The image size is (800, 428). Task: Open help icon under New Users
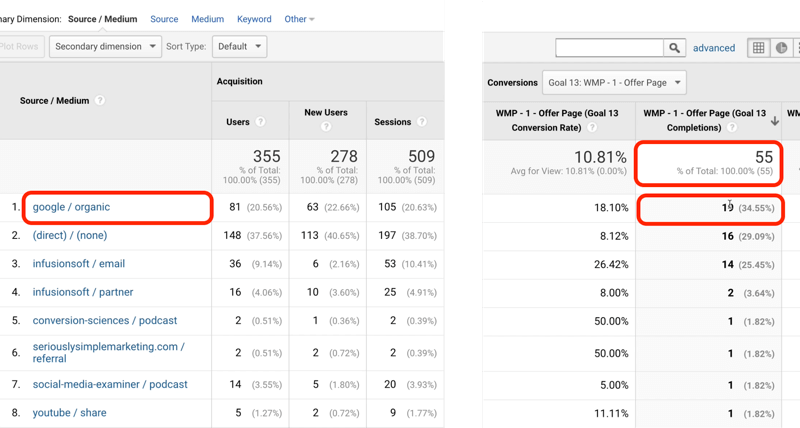tap(326, 126)
